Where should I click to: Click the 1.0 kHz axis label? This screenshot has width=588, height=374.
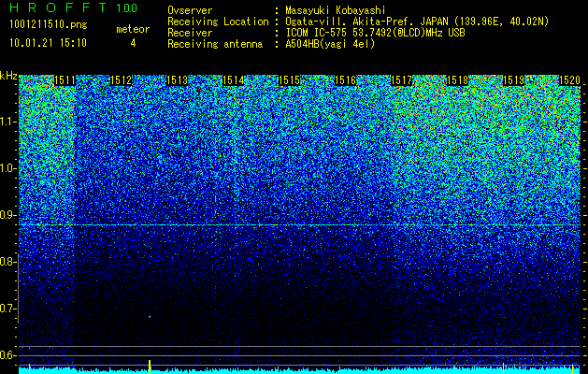pos(8,169)
